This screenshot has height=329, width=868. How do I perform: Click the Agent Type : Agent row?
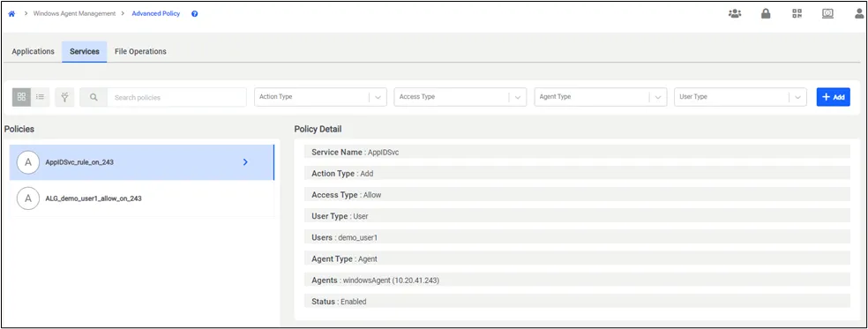tap(578, 258)
